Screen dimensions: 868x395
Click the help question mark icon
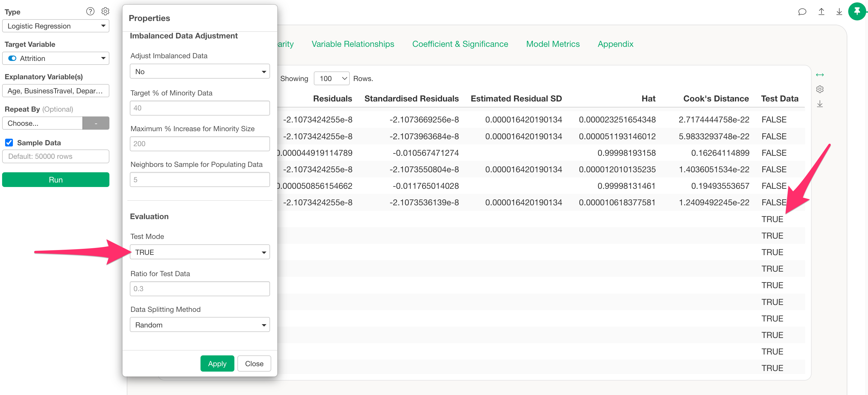click(90, 11)
